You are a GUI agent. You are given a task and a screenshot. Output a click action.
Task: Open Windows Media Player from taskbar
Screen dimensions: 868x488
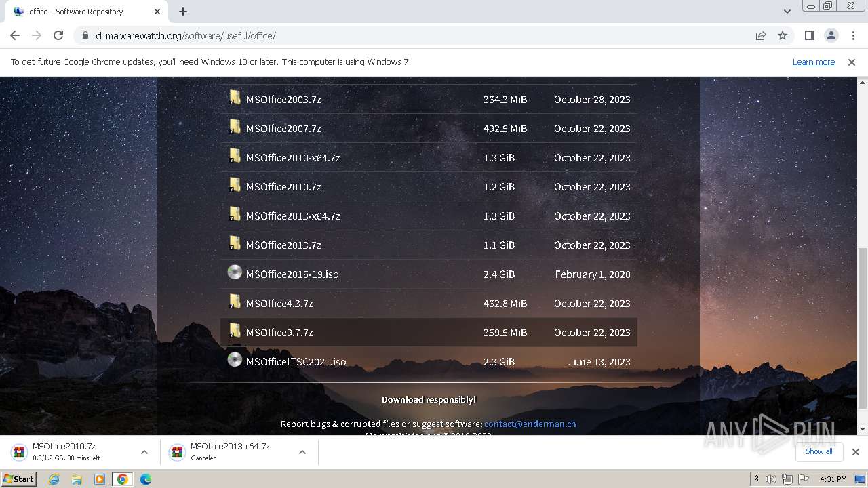click(x=100, y=479)
